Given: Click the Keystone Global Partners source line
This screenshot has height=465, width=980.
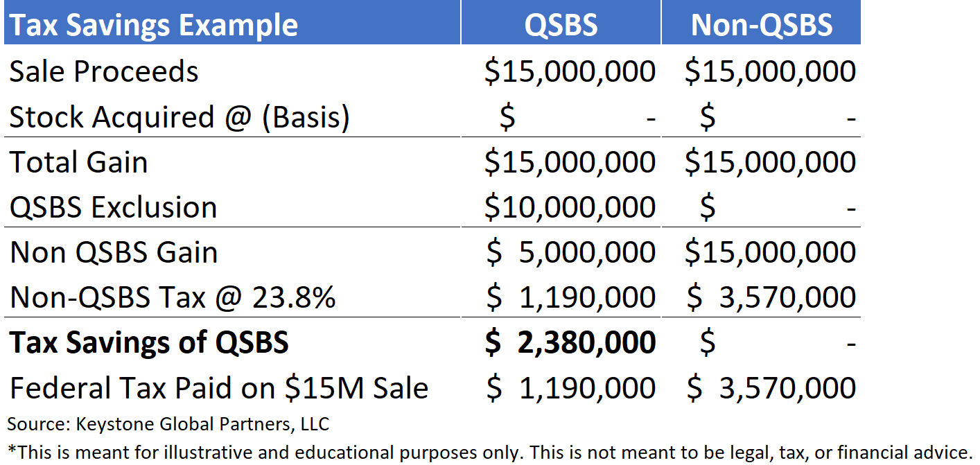Looking at the screenshot, I should [x=168, y=424].
